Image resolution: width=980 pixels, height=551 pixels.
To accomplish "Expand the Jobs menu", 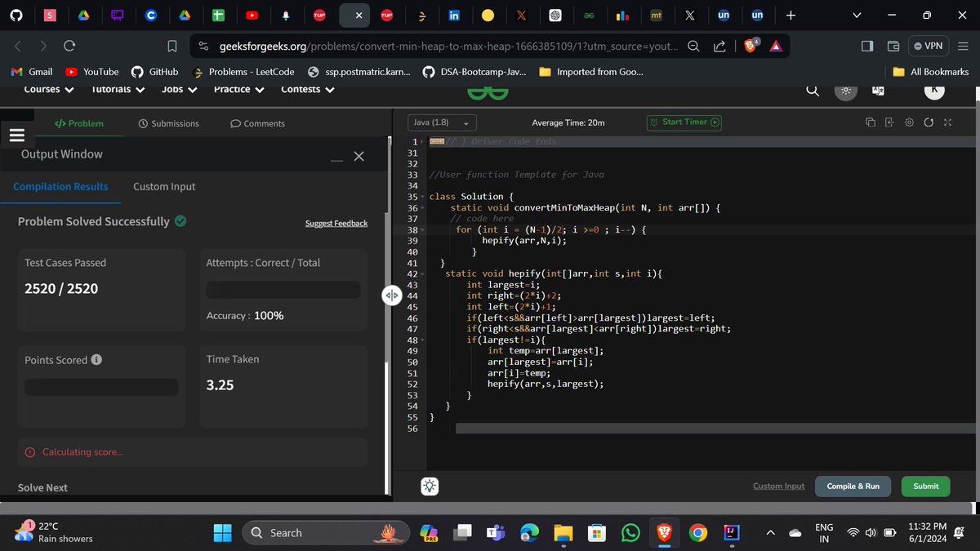I will (179, 89).
